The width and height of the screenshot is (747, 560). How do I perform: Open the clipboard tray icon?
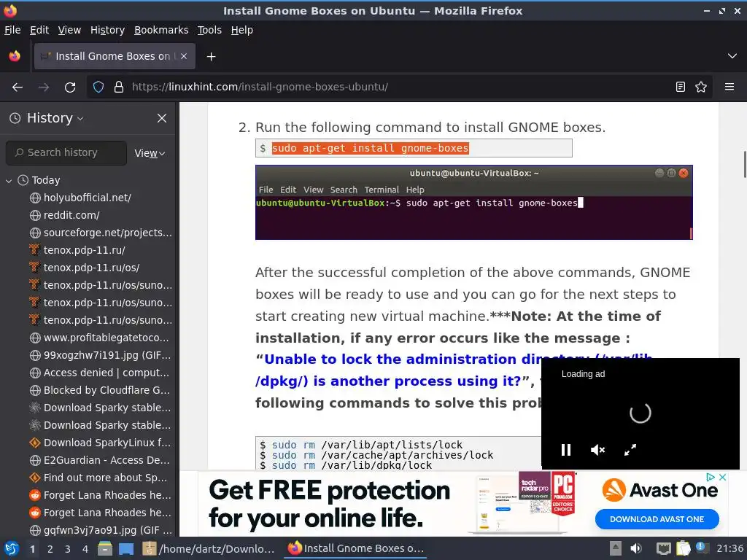[683, 548]
